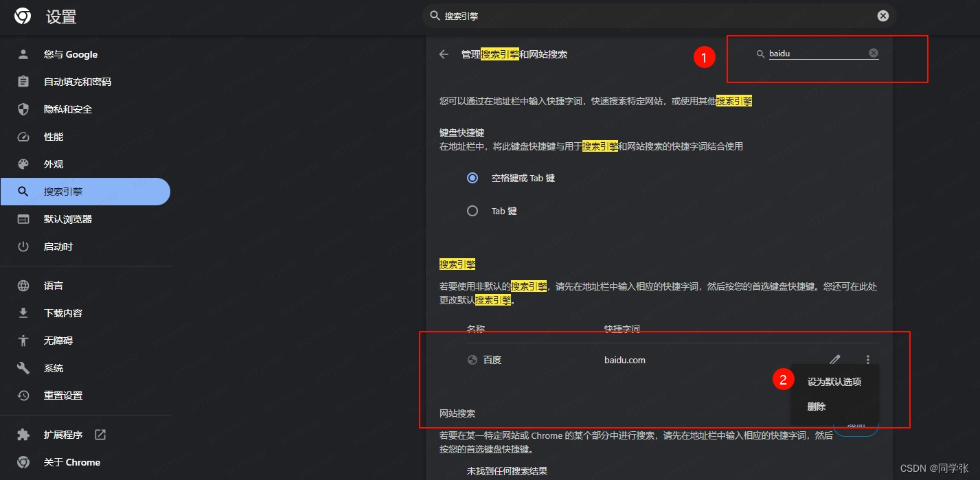This screenshot has height=480, width=980.
Task: Open 性能 settings page
Action: tap(54, 137)
